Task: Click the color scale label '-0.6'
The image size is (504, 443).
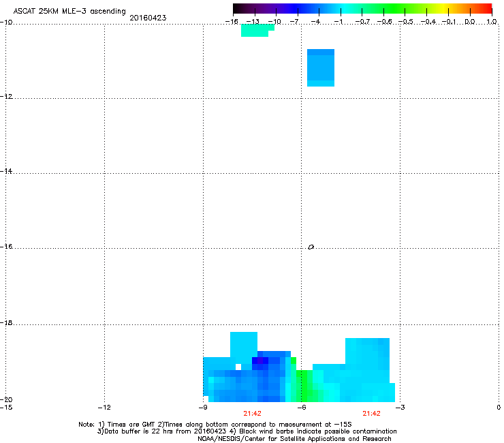Action: click(x=384, y=22)
